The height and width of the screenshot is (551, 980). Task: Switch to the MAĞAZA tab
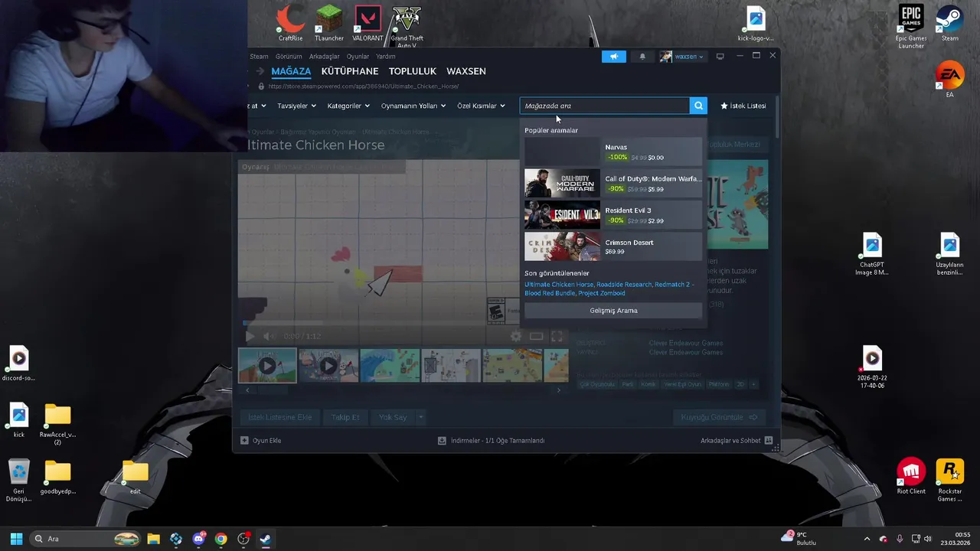[291, 71]
